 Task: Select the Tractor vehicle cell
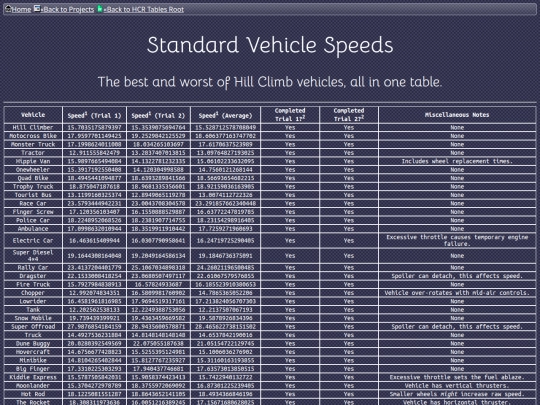(x=33, y=153)
